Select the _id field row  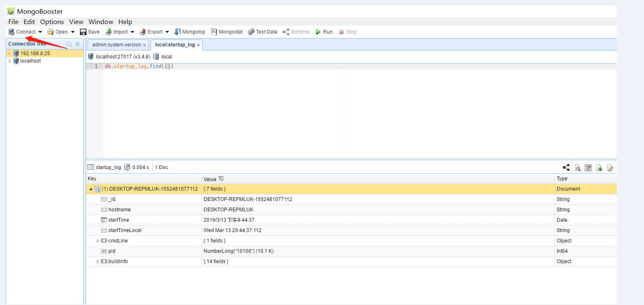click(351, 199)
